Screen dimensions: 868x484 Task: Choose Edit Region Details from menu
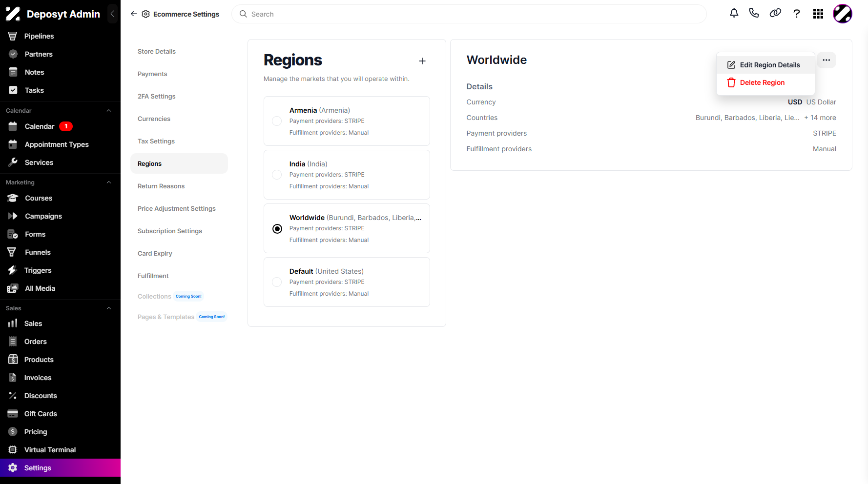765,65
